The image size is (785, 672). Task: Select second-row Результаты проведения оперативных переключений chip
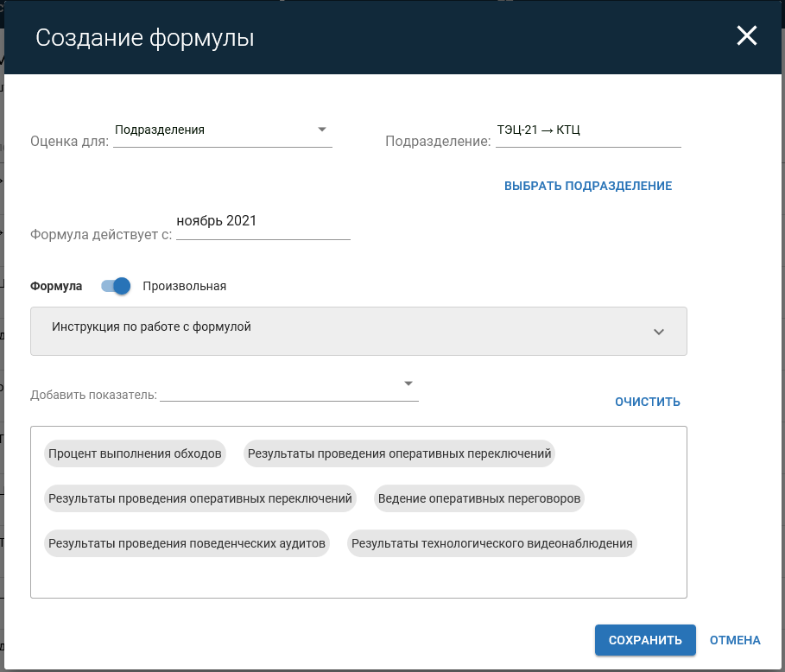pos(199,498)
